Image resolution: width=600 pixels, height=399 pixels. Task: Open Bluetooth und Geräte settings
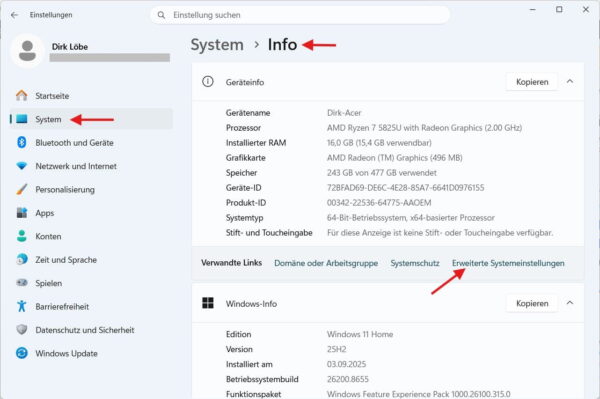tap(91, 142)
